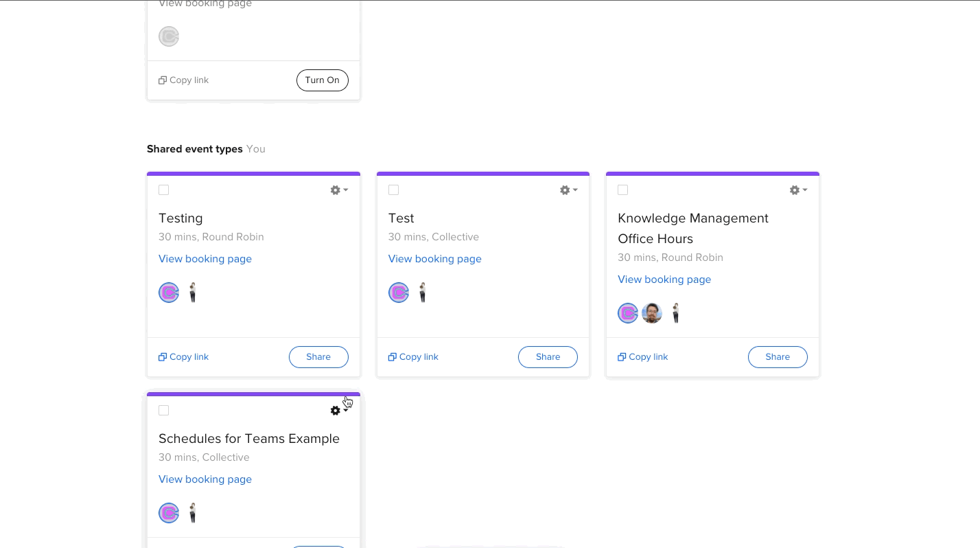
Task: Click the standing person avatar on Test card
Action: click(423, 293)
